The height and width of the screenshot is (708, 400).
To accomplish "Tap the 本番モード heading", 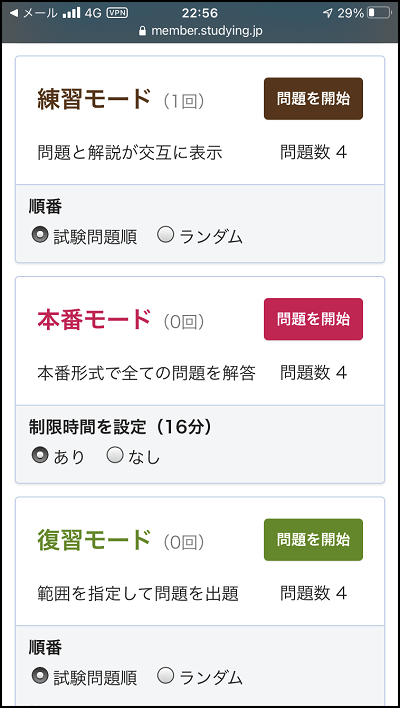I will (94, 320).
